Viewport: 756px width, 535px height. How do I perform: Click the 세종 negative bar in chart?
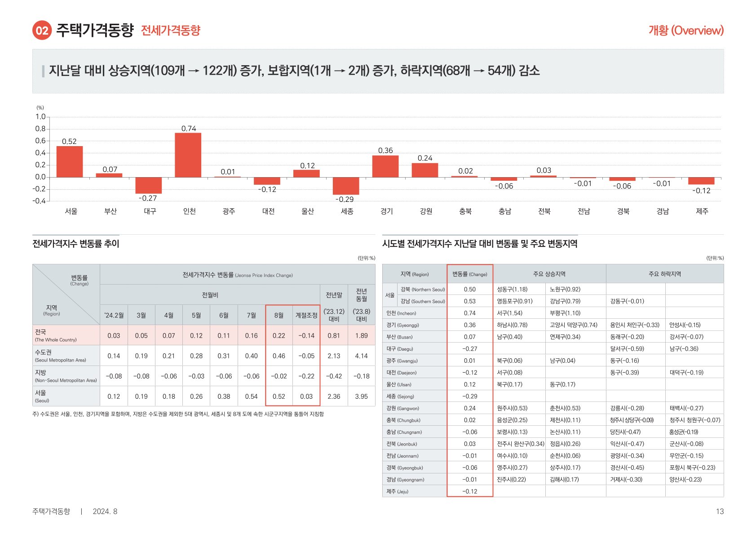346,186
